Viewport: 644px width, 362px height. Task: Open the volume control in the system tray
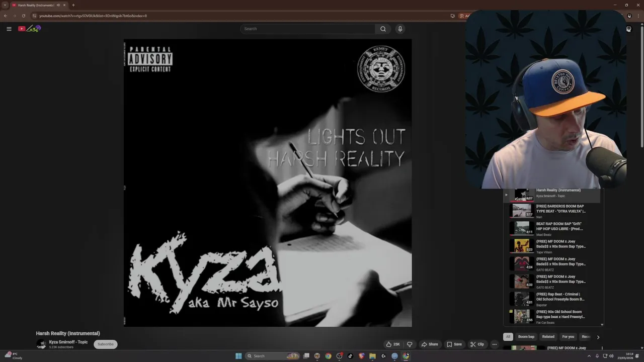point(611,356)
